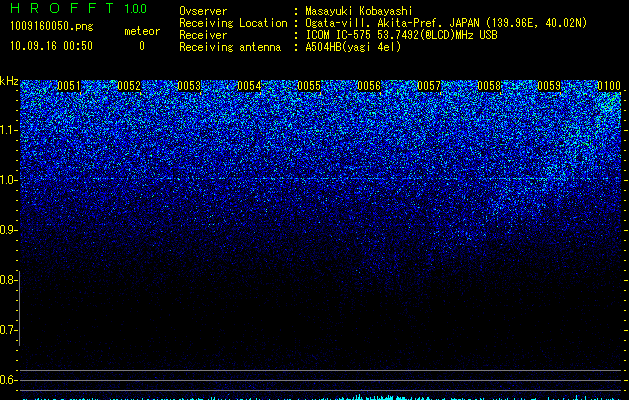Click the 0.7 frequency axis label
629x400 pixels.
[x=7, y=330]
